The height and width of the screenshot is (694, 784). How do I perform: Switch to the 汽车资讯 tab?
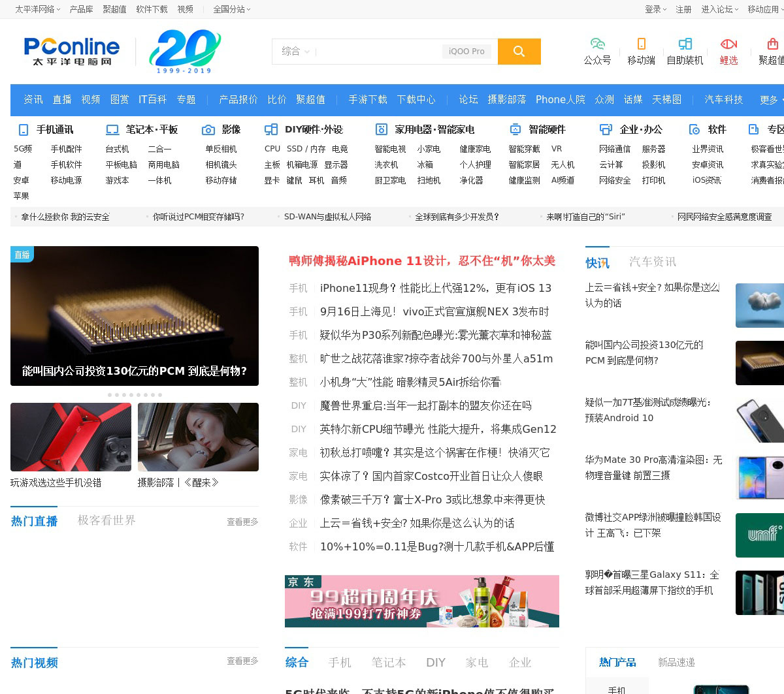click(x=652, y=262)
